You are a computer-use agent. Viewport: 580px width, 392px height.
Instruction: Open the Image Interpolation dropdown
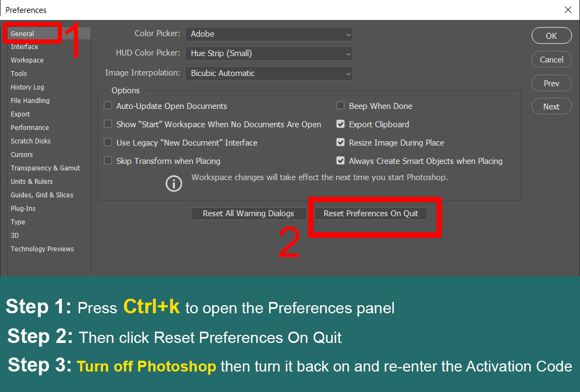pyautogui.click(x=269, y=73)
